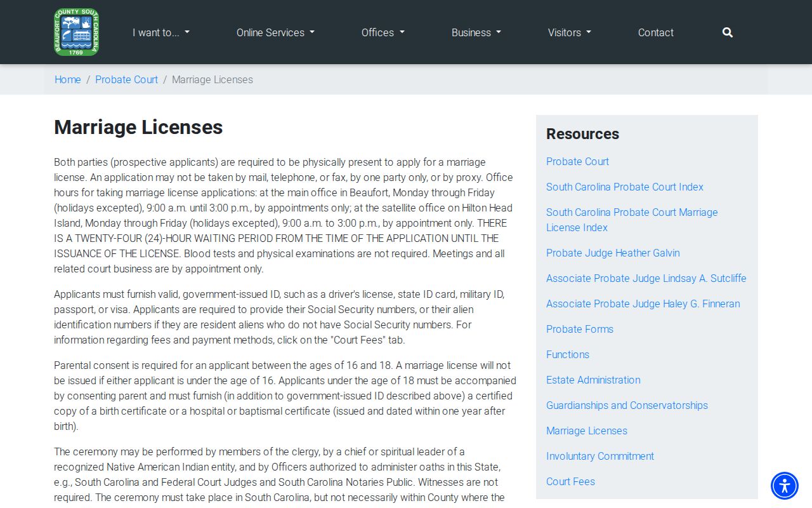View Probate Judge Heather Galvin page
This screenshot has width=812, height=508.
[613, 253]
